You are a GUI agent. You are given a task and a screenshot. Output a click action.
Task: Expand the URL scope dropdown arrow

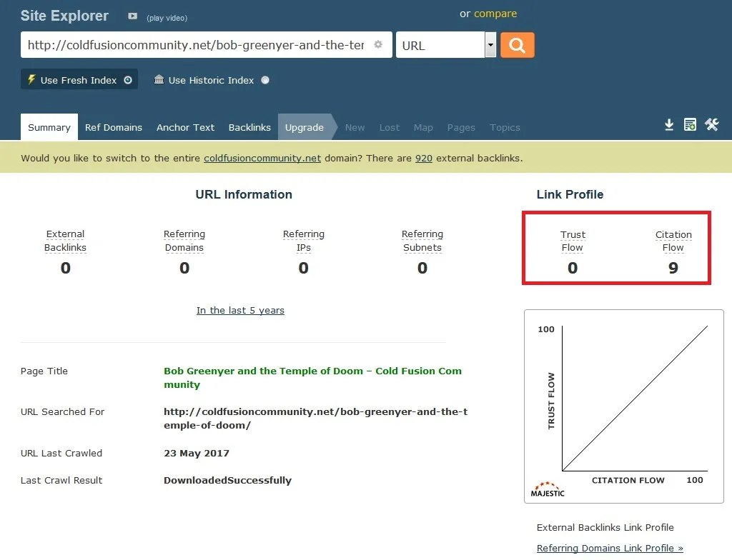click(x=490, y=45)
